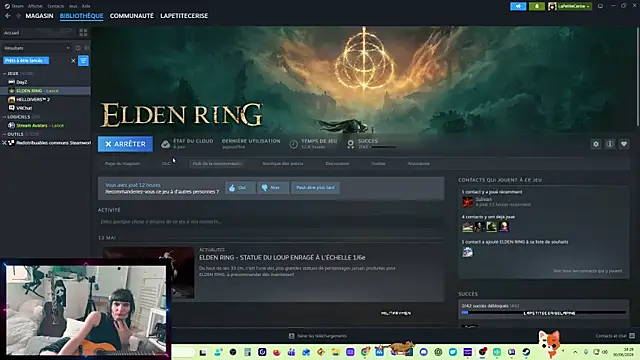Open the DLC link
The height and width of the screenshot is (360, 640).
166,164
